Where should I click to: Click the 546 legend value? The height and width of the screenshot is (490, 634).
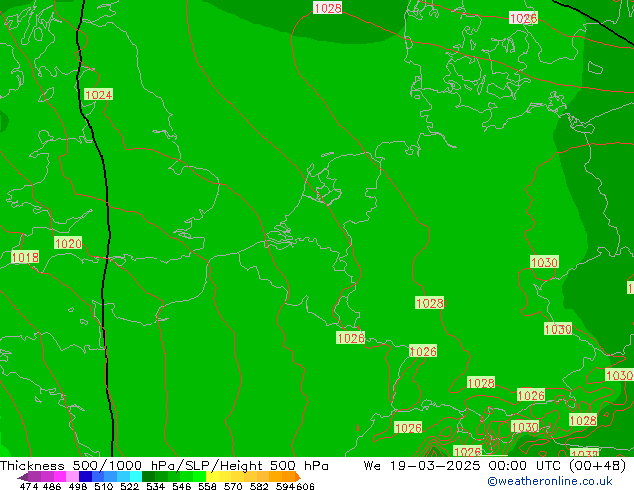tap(181, 486)
